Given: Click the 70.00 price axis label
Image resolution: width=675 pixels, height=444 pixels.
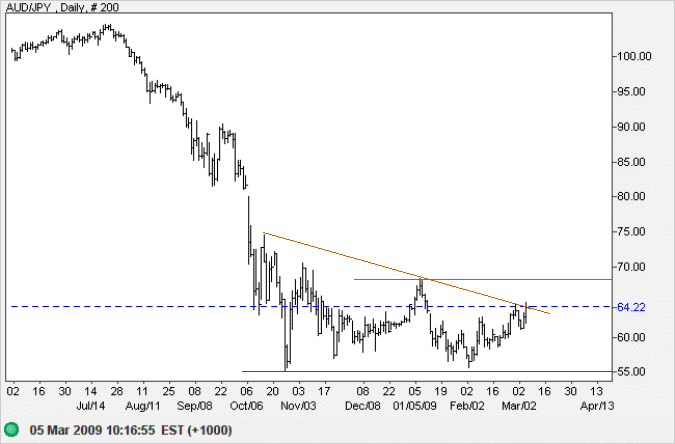Looking at the screenshot, I should 631,267.
